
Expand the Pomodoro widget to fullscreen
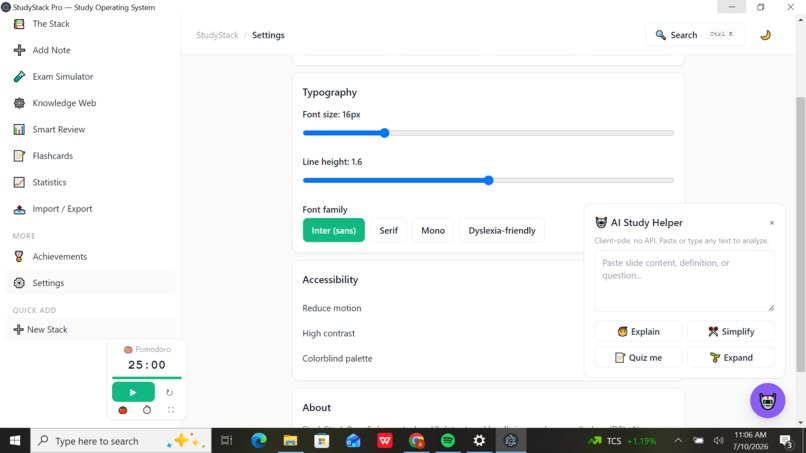pos(171,410)
